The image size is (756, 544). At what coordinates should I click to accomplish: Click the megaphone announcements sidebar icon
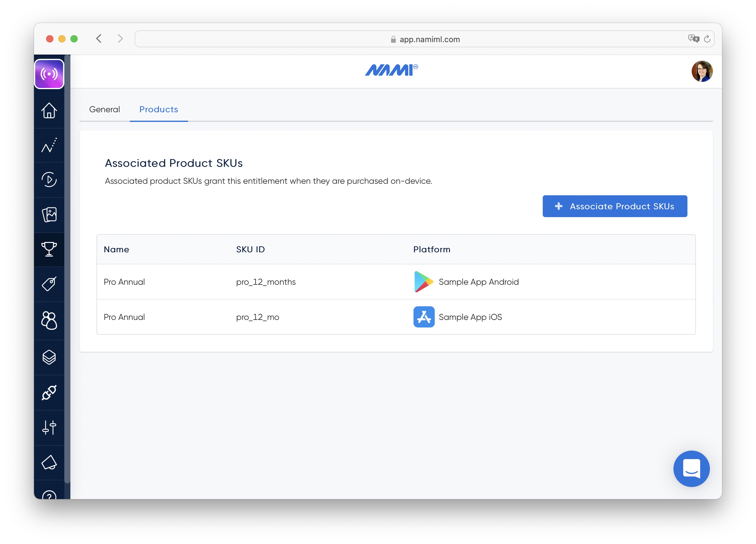(x=49, y=462)
